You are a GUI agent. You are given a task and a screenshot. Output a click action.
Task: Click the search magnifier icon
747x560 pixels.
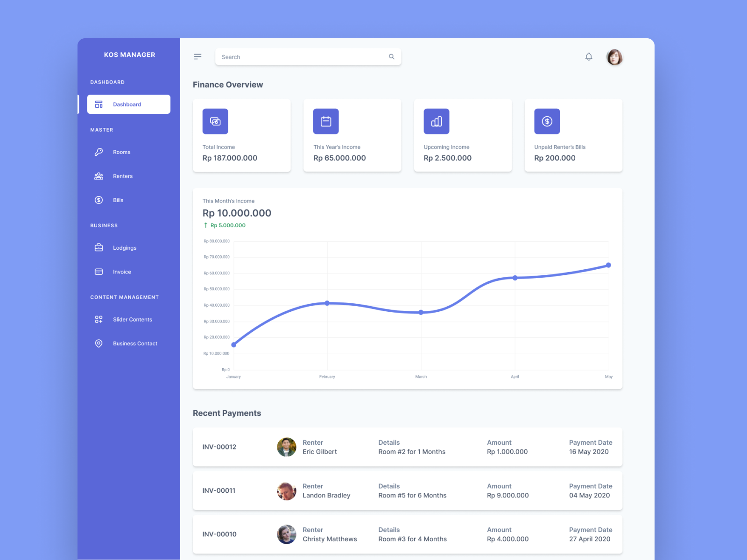(391, 56)
